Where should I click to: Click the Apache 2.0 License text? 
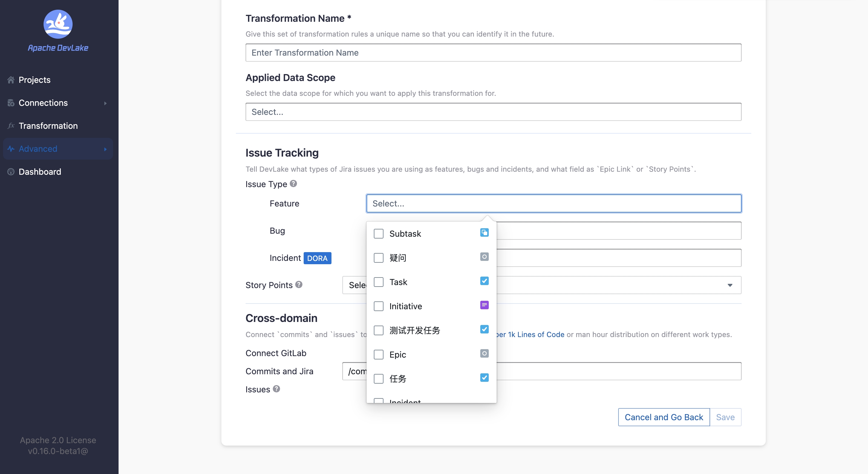tap(58, 440)
